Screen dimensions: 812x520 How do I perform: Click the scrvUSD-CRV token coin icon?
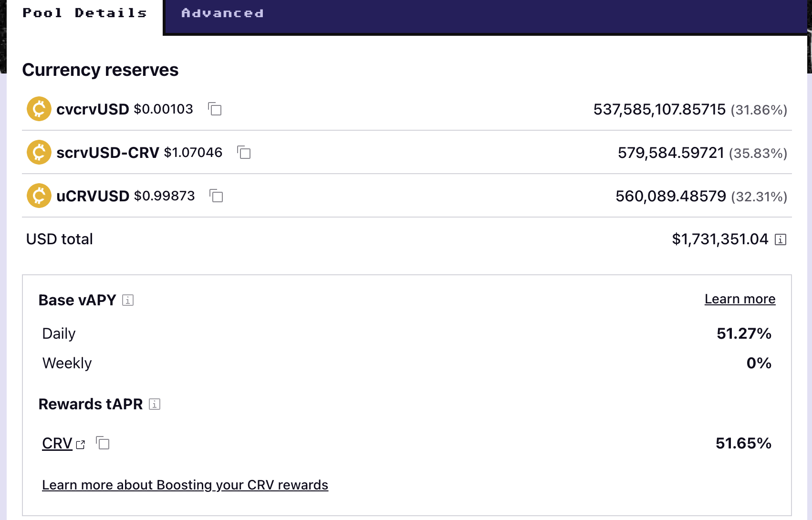point(39,152)
